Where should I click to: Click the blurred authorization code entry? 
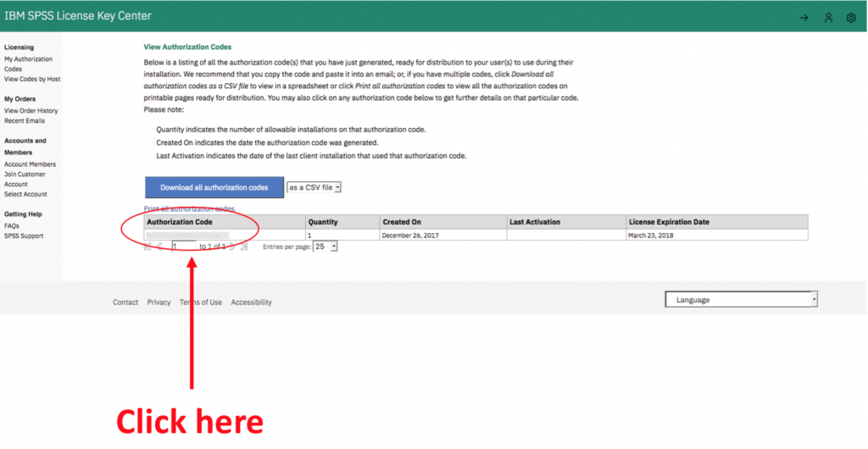pos(188,235)
